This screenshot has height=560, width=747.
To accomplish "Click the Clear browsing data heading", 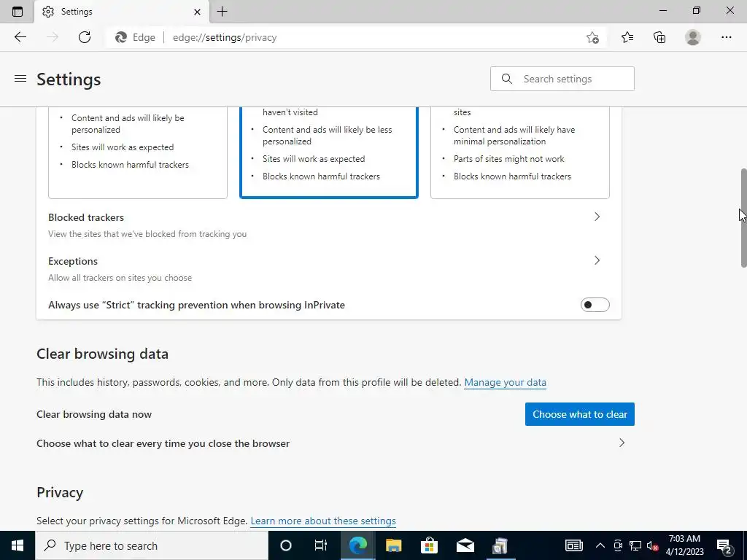I will [102, 354].
